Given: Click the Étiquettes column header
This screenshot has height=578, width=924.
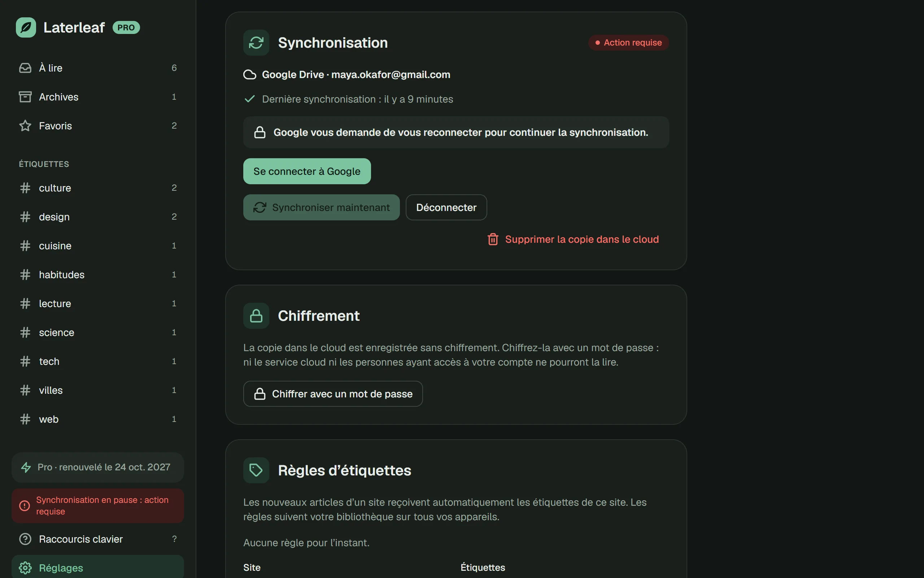Looking at the screenshot, I should click(x=483, y=567).
